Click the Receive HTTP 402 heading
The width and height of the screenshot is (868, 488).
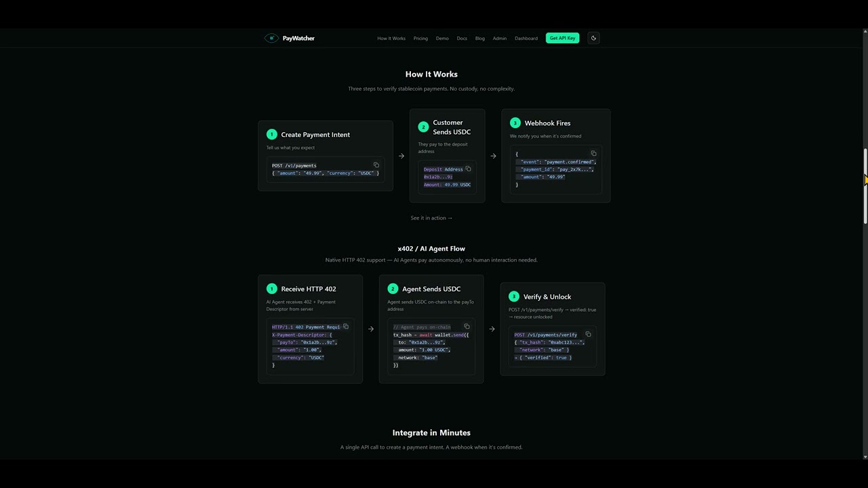tap(309, 289)
